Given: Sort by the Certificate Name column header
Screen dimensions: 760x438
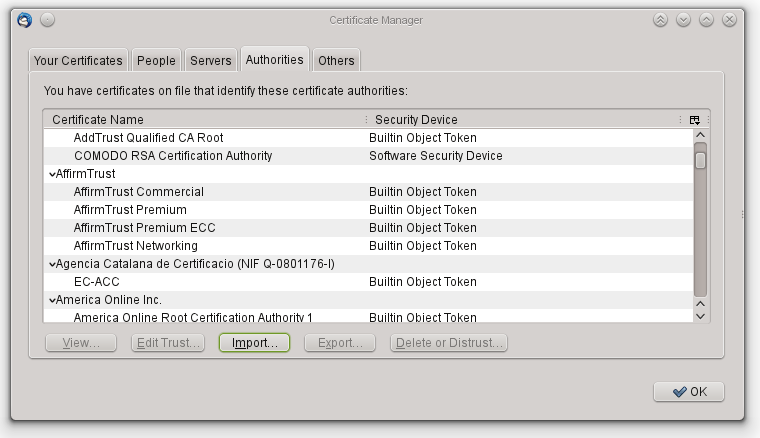Looking at the screenshot, I should pos(200,119).
